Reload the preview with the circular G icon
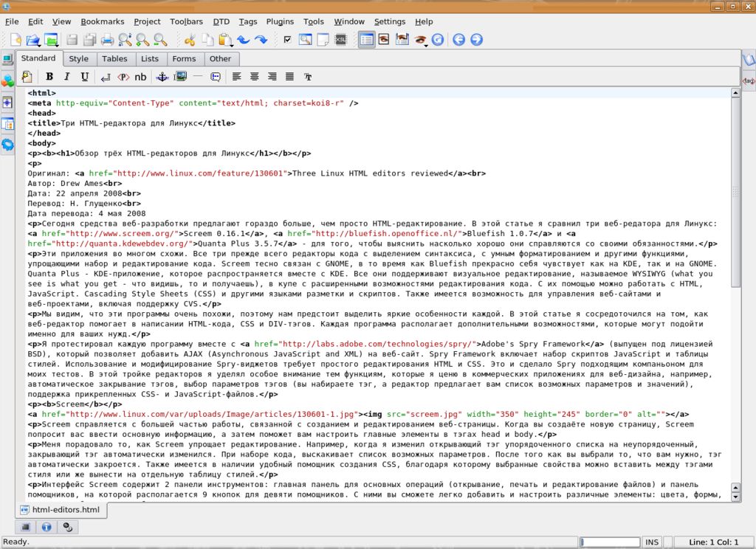 click(x=438, y=40)
